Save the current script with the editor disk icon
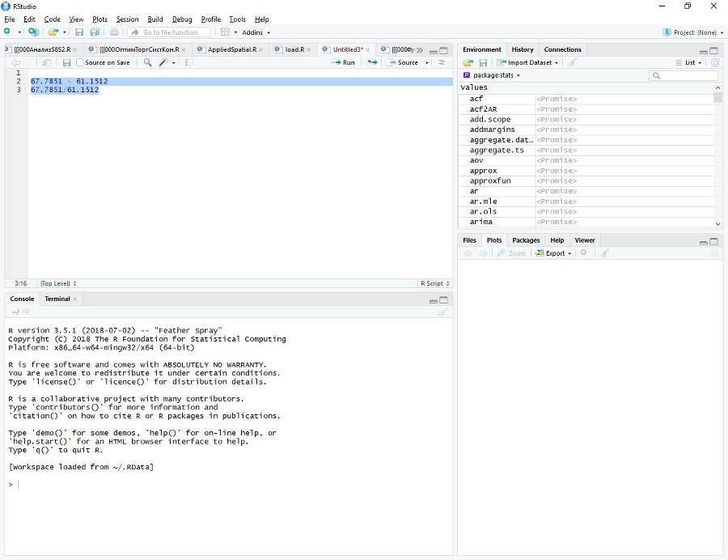Image resolution: width=728 pixels, height=560 pixels. [66, 62]
